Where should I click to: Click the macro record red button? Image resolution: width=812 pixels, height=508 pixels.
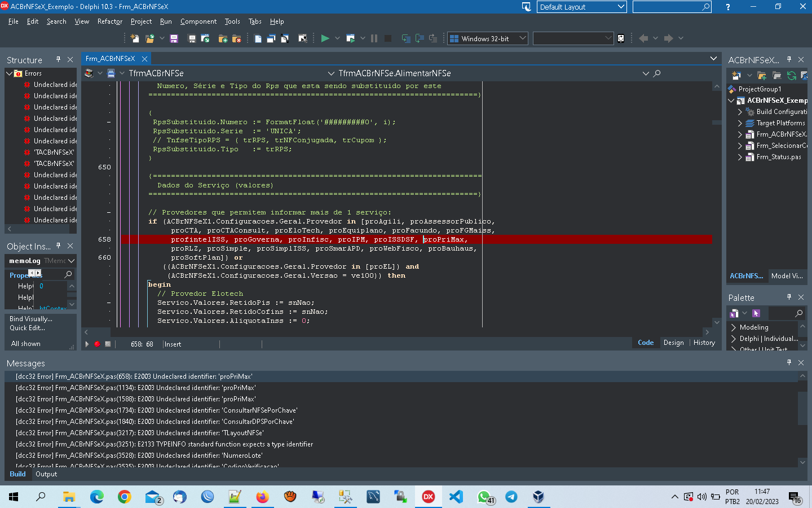tap(97, 344)
